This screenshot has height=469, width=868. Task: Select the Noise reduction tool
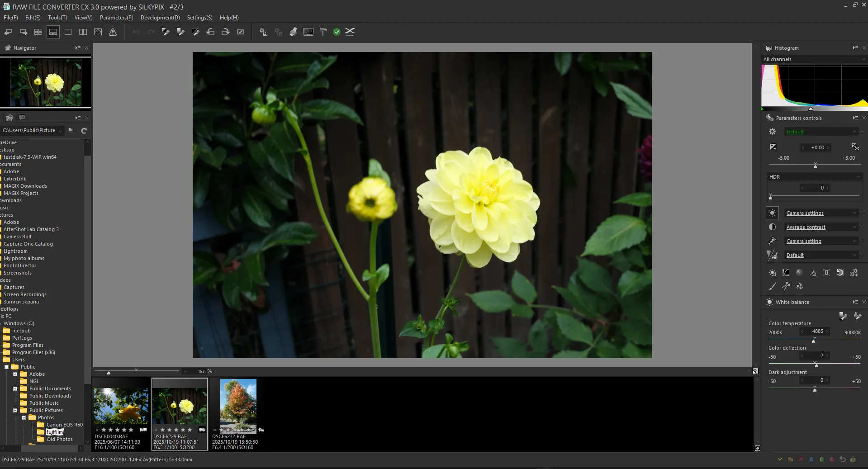(799, 273)
